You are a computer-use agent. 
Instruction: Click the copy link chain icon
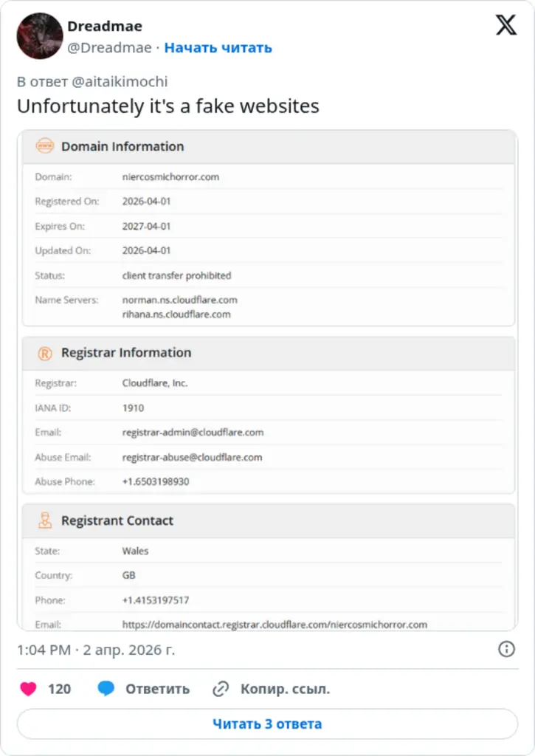pos(221,689)
